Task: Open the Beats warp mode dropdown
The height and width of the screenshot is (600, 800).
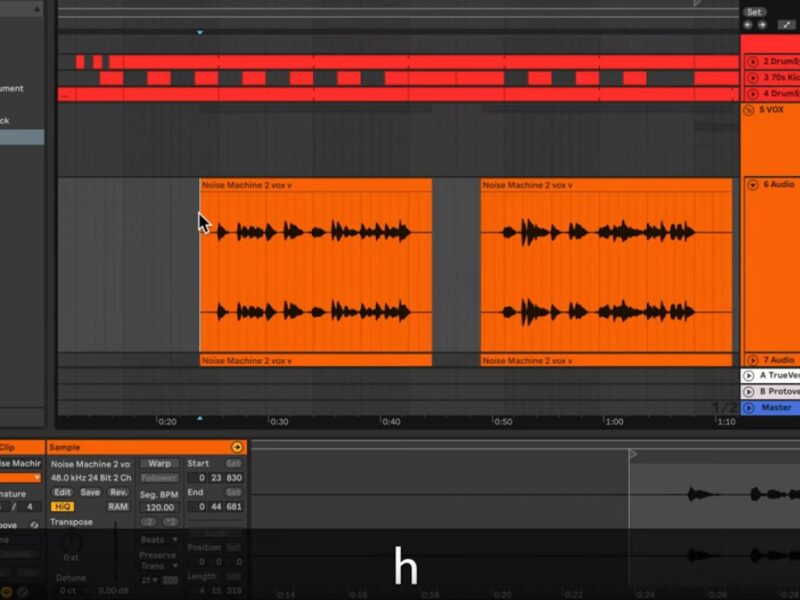Action: pos(158,540)
